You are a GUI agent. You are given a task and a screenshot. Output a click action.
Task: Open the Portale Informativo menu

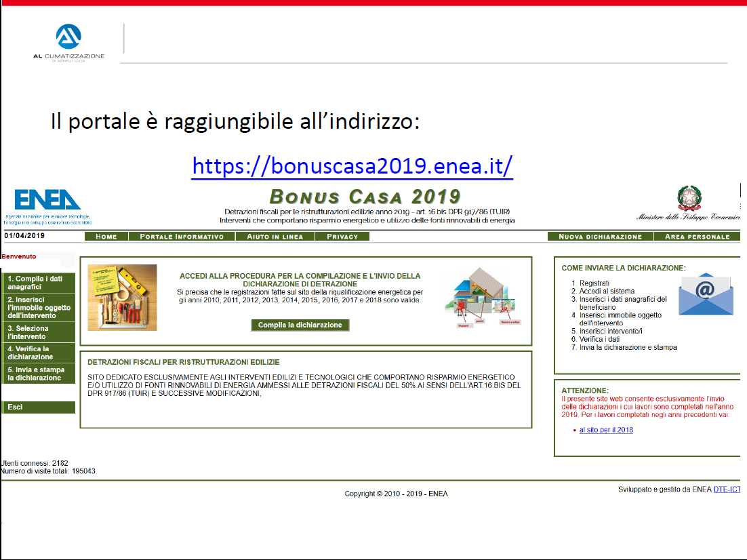[x=182, y=237]
